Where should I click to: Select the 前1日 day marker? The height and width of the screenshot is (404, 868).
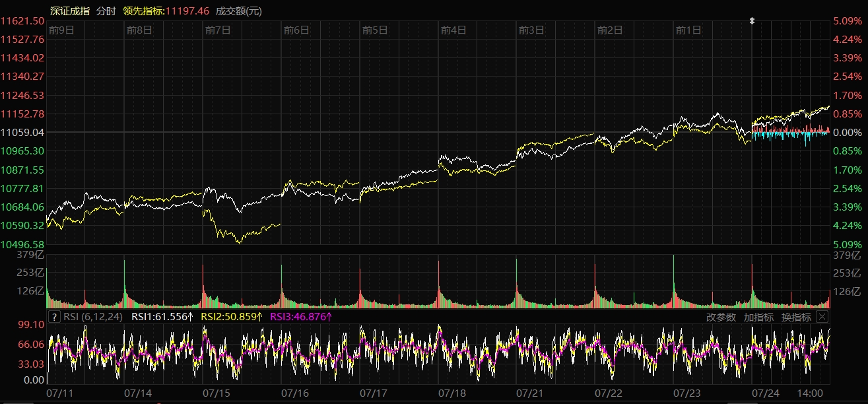point(688,30)
